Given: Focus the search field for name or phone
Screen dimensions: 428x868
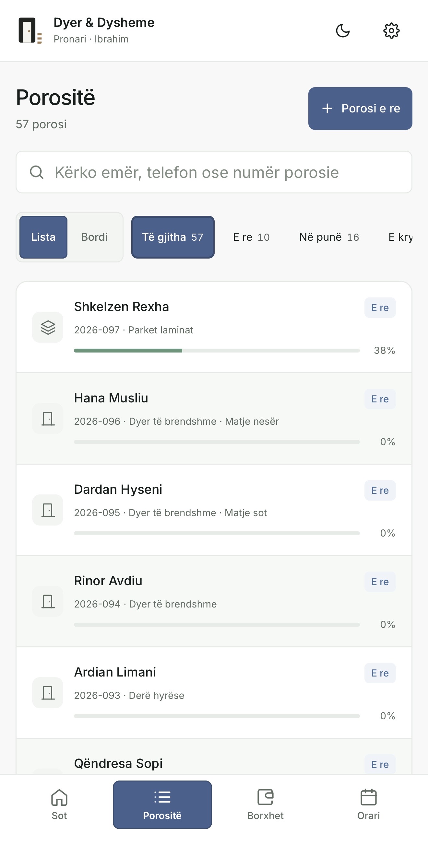Looking at the screenshot, I should point(214,172).
